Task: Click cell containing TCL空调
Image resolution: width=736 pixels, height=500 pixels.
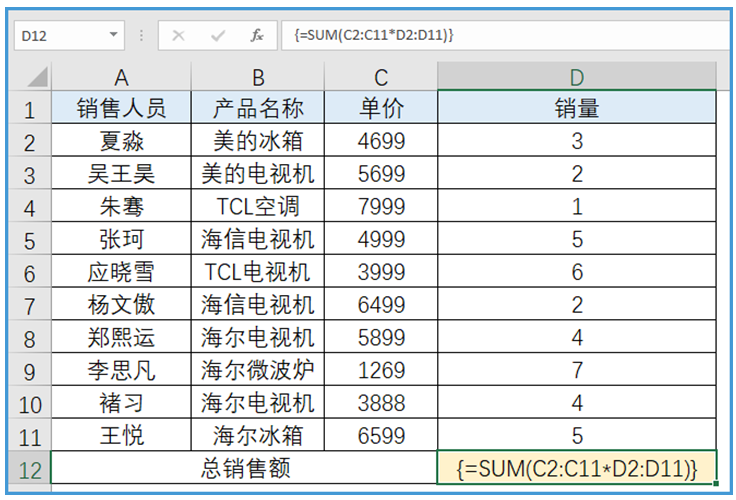Action: (258, 207)
